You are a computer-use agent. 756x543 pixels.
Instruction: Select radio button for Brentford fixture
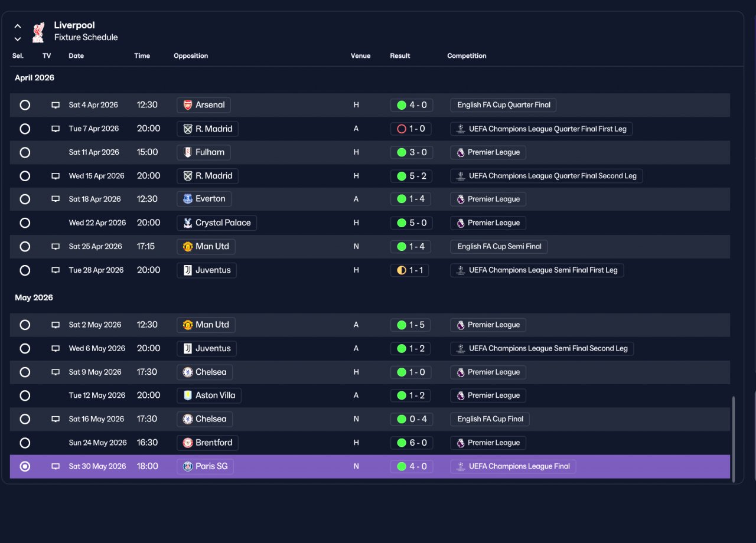tap(25, 443)
